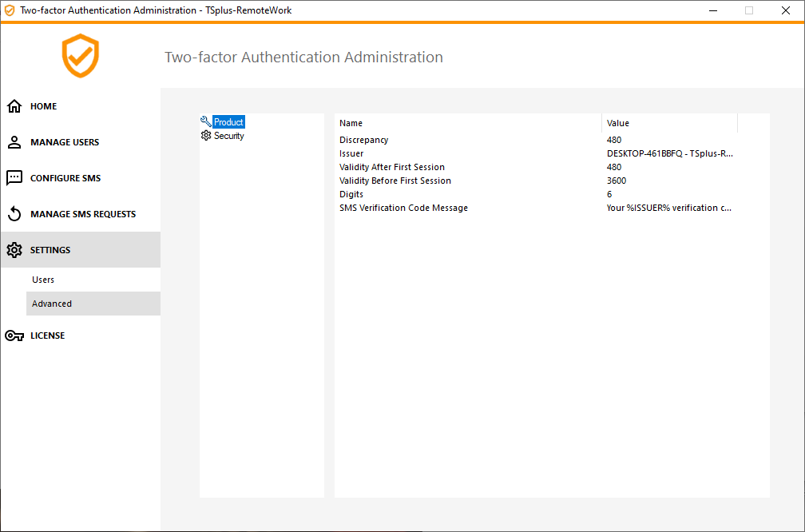Click the Home house icon in sidebar
Screen dimensions: 805x532
[14, 105]
